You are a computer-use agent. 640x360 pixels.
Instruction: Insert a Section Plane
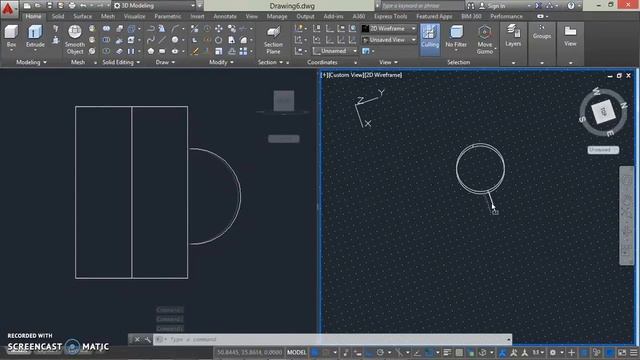[x=273, y=40]
